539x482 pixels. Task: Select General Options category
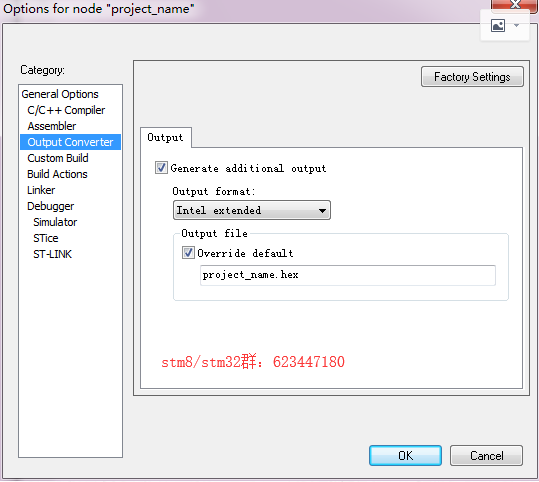click(60, 94)
